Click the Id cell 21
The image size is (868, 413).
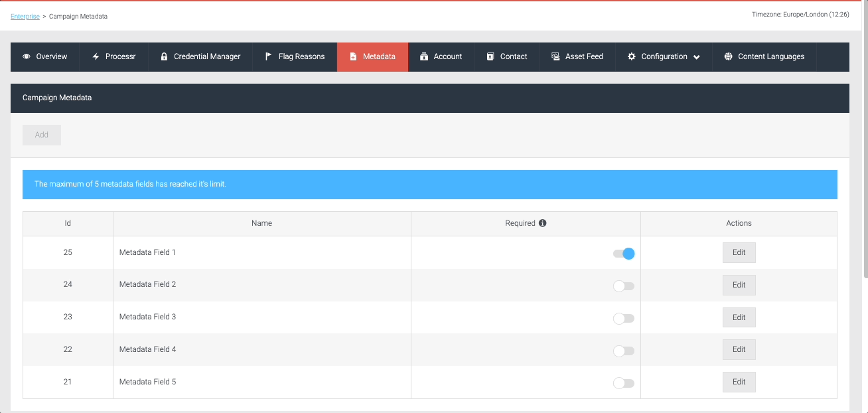pyautogui.click(x=68, y=382)
